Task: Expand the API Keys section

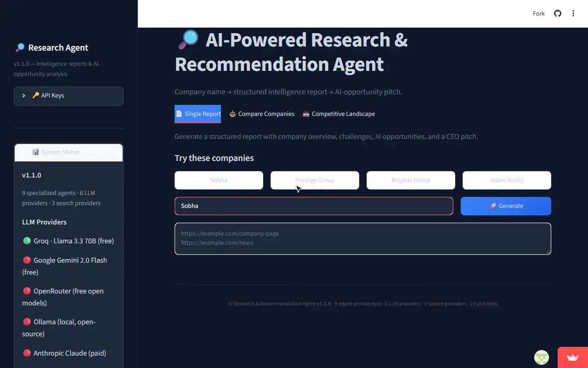Action: 68,96
